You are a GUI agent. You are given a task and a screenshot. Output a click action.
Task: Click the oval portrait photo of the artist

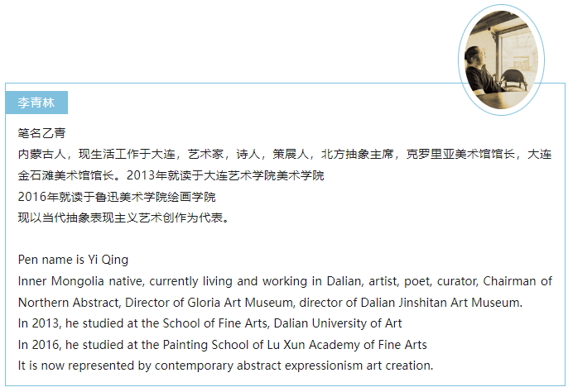click(502, 60)
